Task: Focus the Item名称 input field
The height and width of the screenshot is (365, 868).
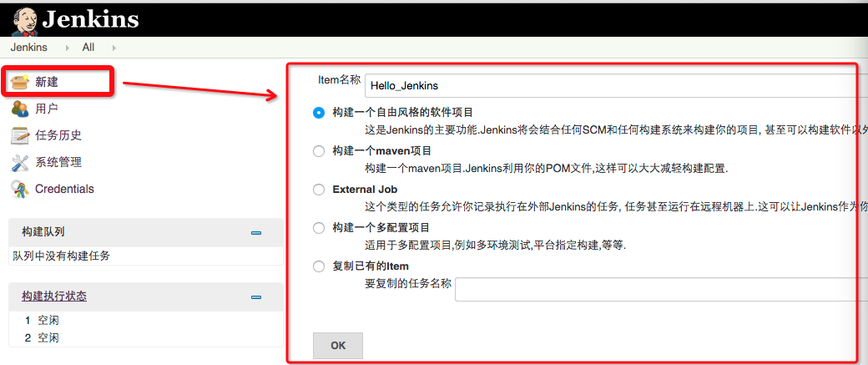Action: (616, 86)
